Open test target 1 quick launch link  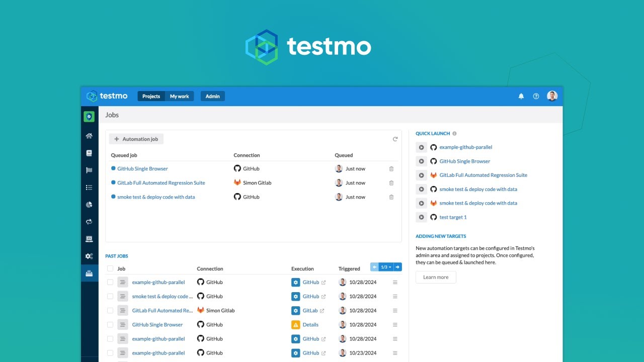tap(453, 217)
